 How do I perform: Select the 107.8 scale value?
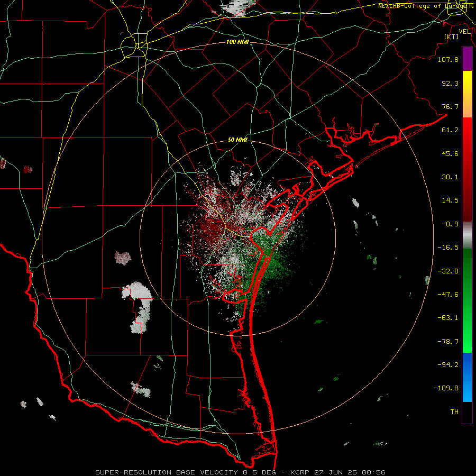(x=448, y=59)
